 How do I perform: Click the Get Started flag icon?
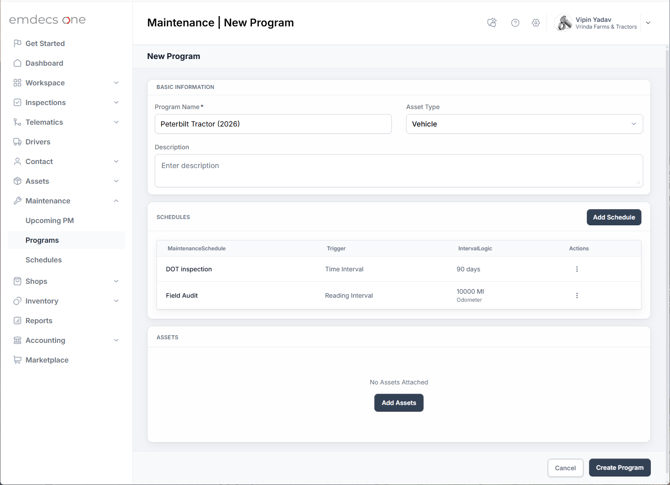click(17, 43)
